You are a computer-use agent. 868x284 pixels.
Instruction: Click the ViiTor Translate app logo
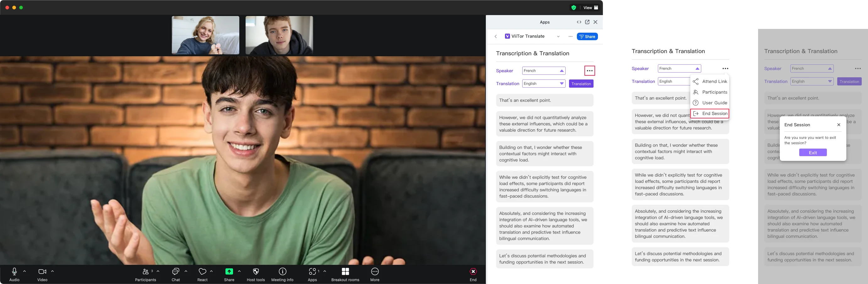click(507, 36)
